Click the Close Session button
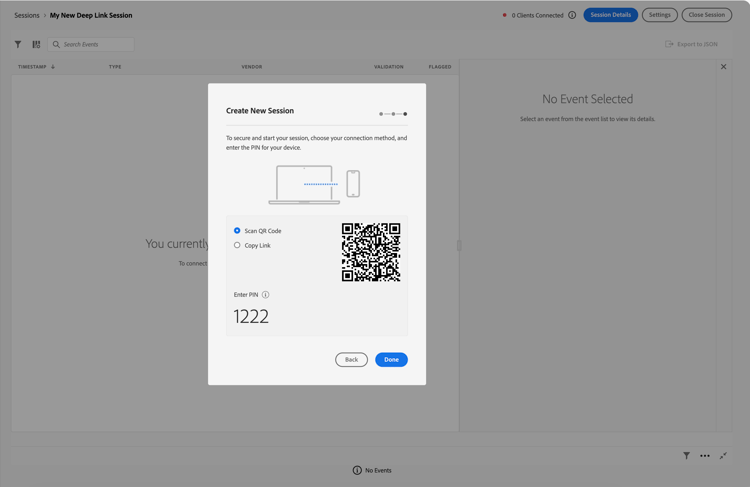Image resolution: width=750 pixels, height=487 pixels. pyautogui.click(x=706, y=15)
